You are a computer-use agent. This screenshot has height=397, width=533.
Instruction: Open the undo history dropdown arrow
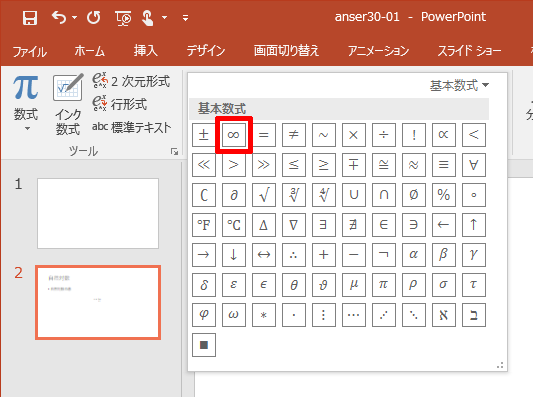[74, 17]
